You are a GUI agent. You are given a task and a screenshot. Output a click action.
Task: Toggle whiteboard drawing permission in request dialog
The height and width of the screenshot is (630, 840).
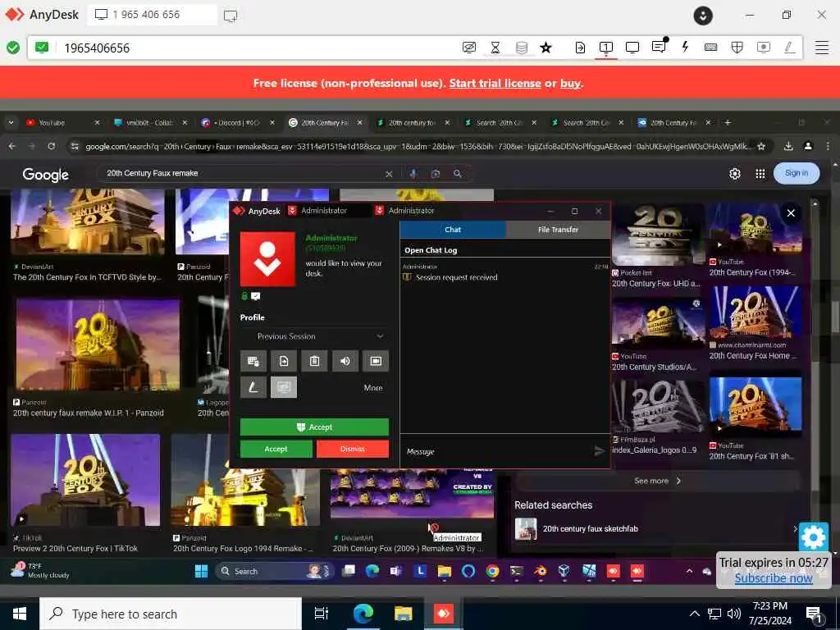coord(253,387)
